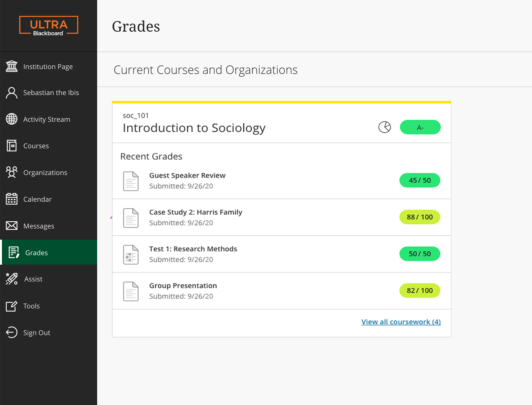Click the Institution Page building icon

[x=12, y=66]
